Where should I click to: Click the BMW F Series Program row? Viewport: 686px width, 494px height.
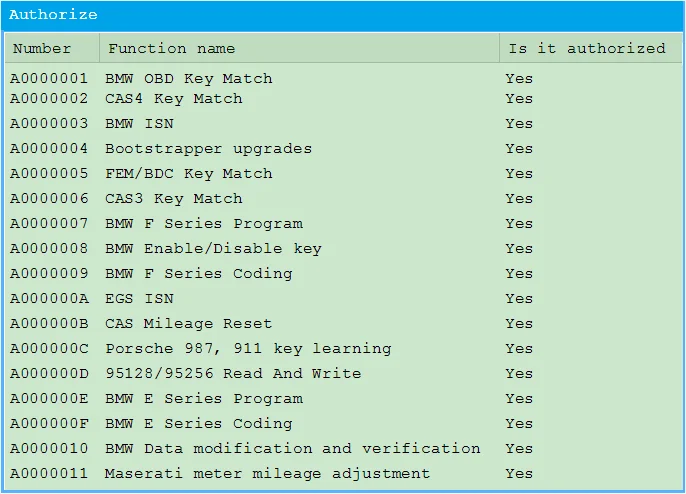coord(203,224)
